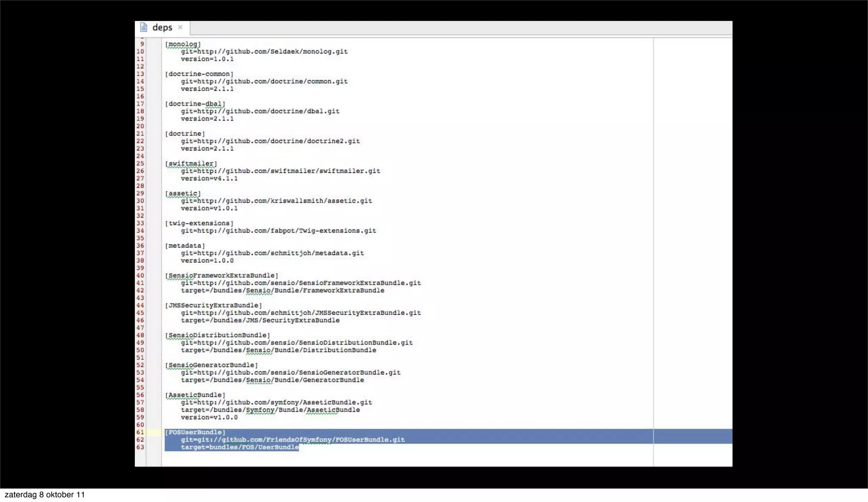
Task: Click the doctrine dbal.git URL line
Action: coord(260,112)
